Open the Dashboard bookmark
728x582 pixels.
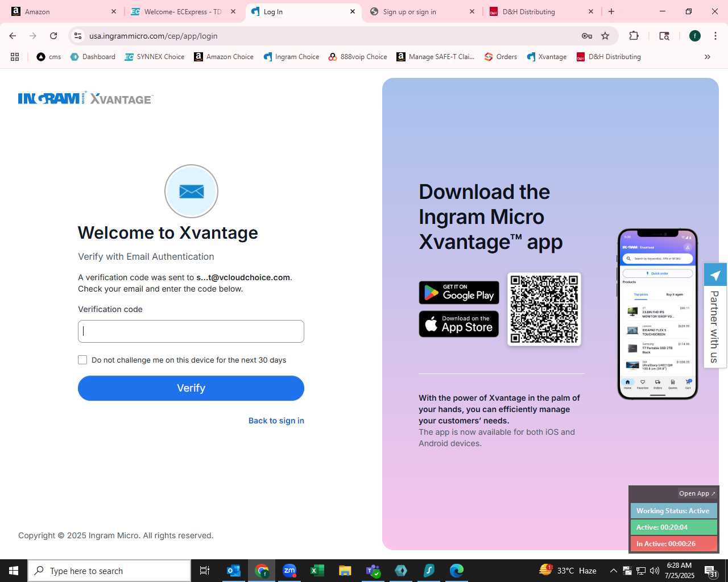pos(93,57)
